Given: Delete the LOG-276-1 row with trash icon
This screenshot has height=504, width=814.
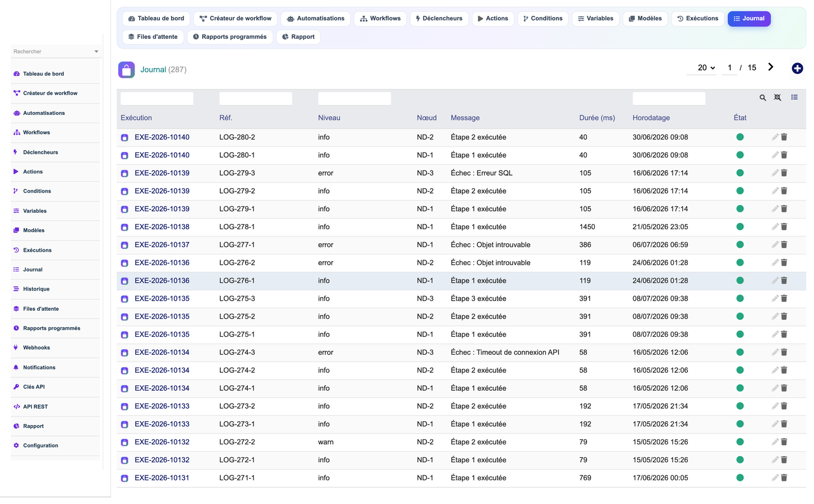Looking at the screenshot, I should coord(784,280).
